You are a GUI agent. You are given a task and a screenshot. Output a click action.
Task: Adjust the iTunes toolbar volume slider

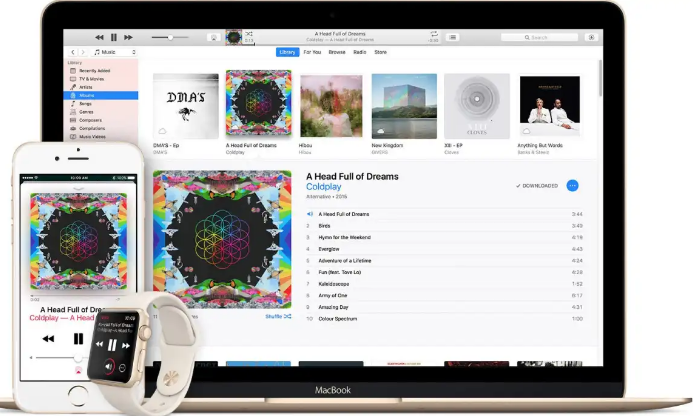[170, 38]
